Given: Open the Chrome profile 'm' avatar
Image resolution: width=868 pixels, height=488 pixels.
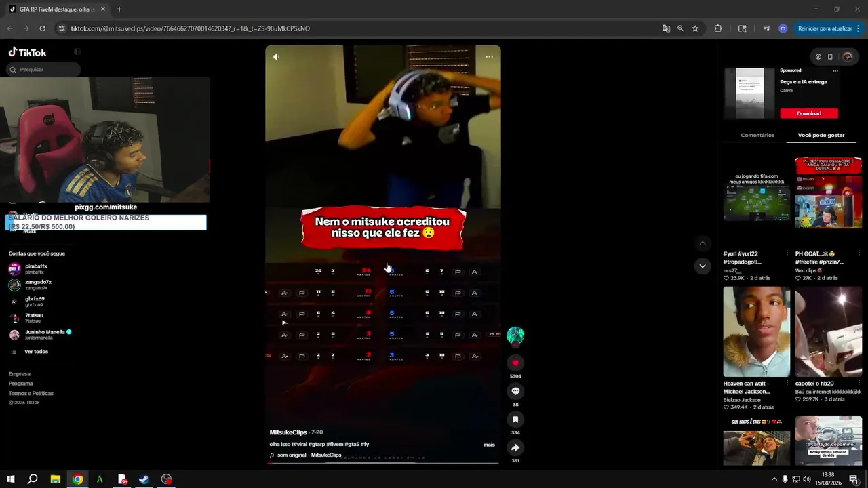Looking at the screenshot, I should click(783, 28).
